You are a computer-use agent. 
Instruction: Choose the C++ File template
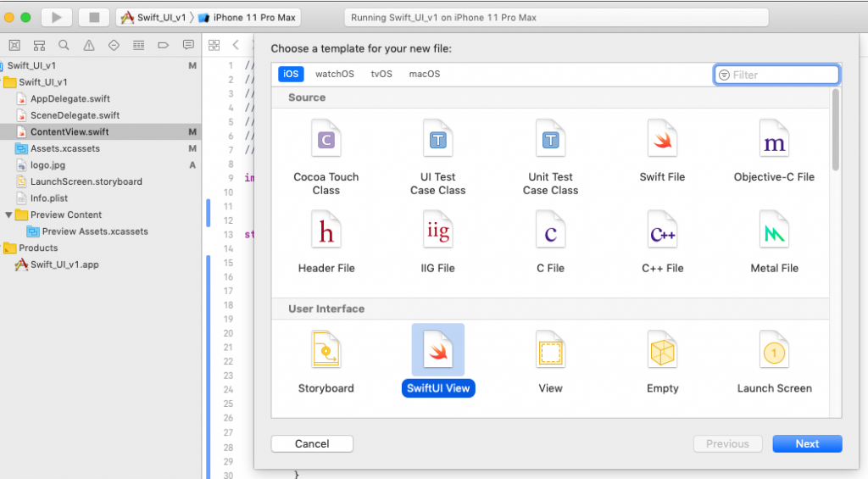pyautogui.click(x=662, y=242)
